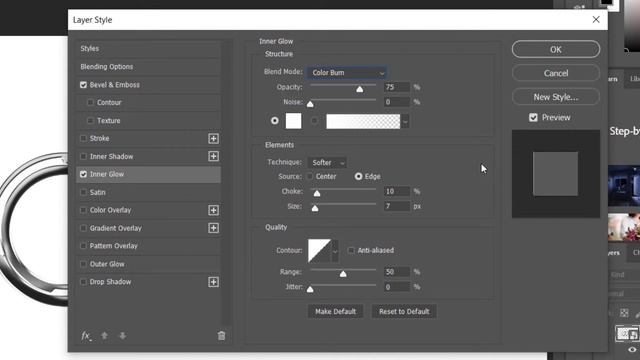Viewport: 640px width, 360px height.
Task: Click the OK button
Action: (556, 49)
